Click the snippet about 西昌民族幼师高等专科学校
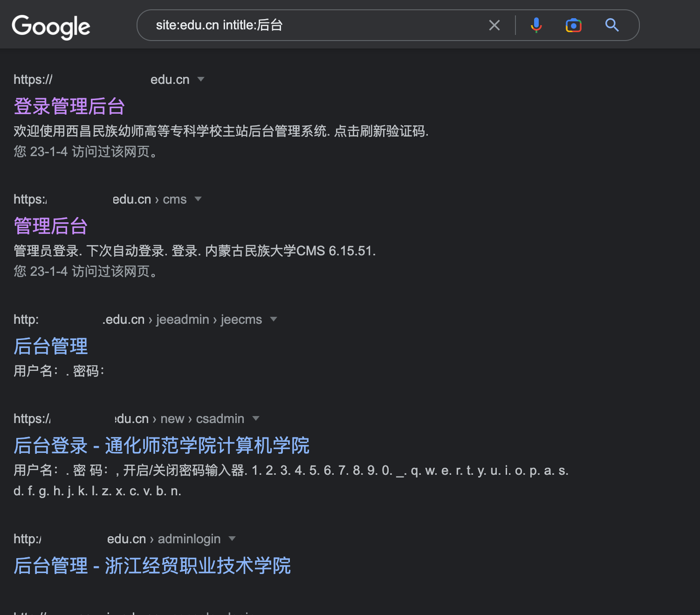Screen dimensions: 700x615 221,131
